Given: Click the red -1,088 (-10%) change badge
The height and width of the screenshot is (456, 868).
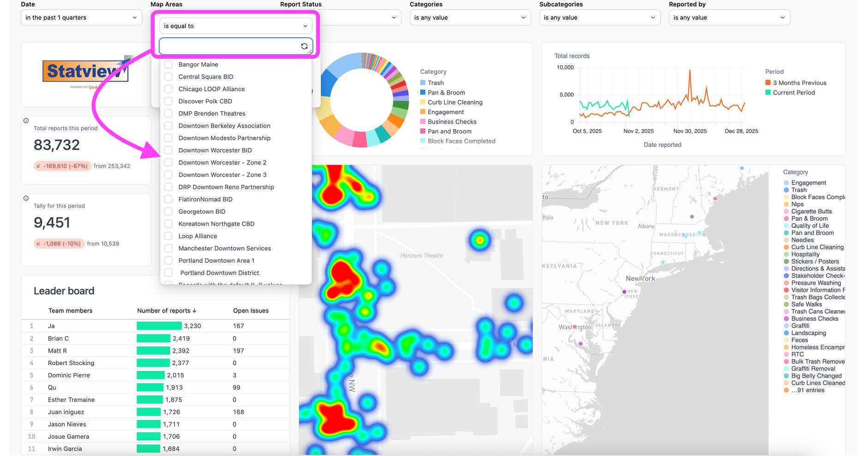Looking at the screenshot, I should click(58, 244).
